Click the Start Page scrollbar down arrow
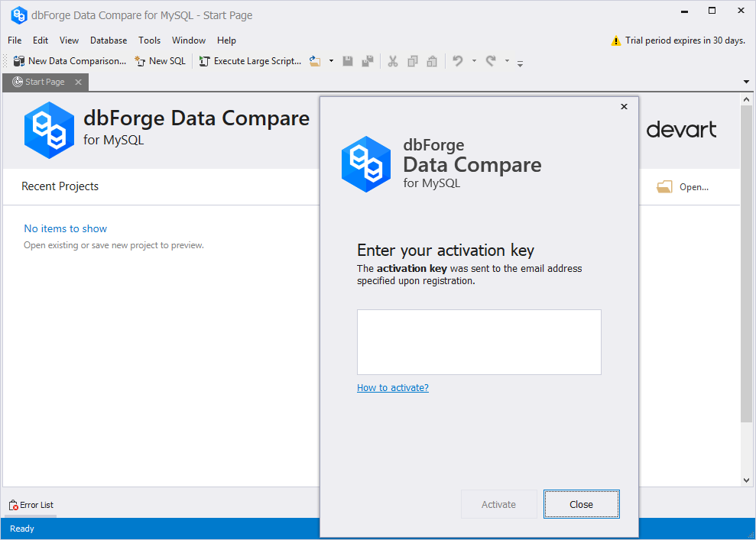This screenshot has width=756, height=540. point(746,480)
